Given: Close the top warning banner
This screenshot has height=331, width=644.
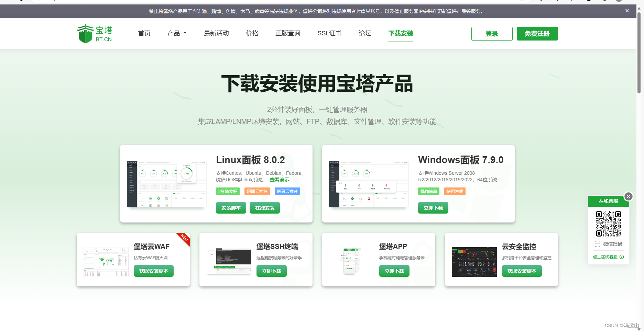Looking at the screenshot, I should (x=627, y=11).
